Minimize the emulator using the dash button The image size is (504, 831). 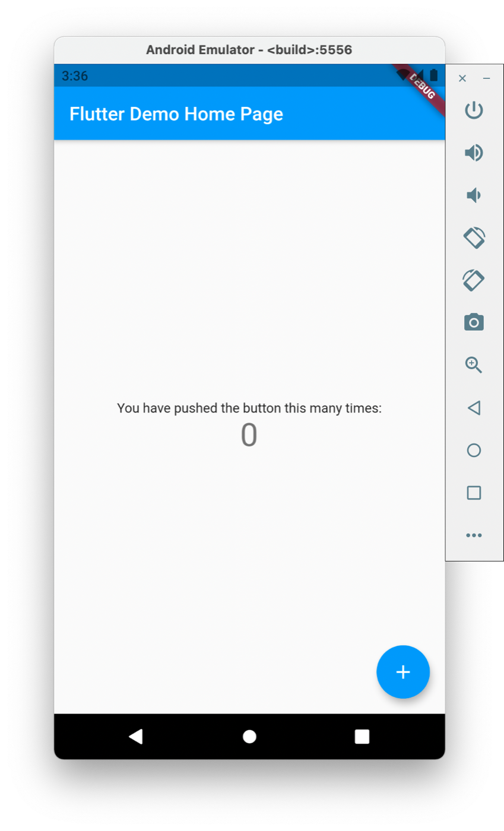pyautogui.click(x=487, y=78)
